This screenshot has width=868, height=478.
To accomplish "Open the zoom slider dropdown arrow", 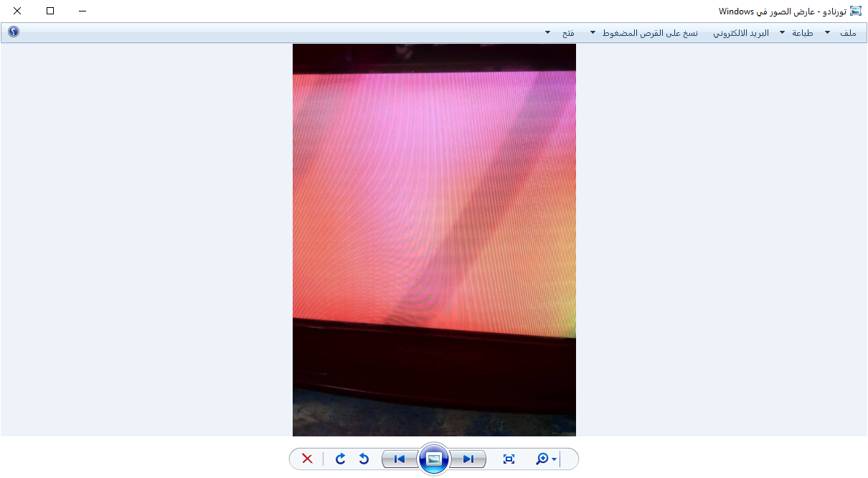I will tap(555, 459).
